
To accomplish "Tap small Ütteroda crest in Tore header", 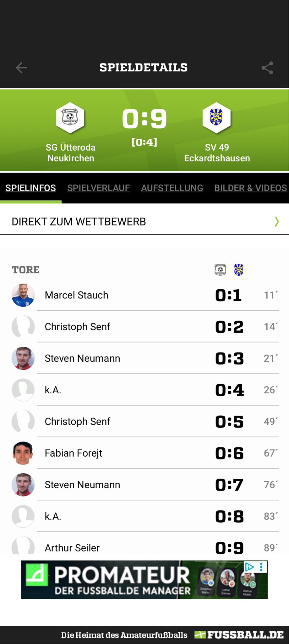I will point(220,270).
